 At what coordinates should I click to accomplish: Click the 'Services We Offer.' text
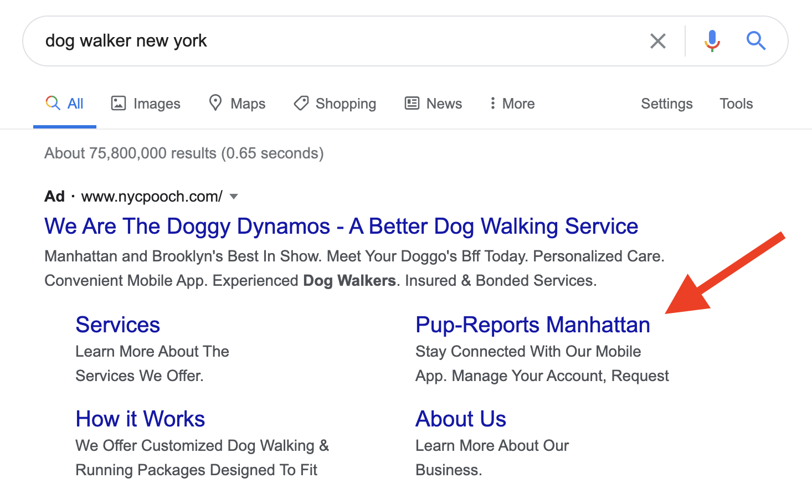point(140,376)
